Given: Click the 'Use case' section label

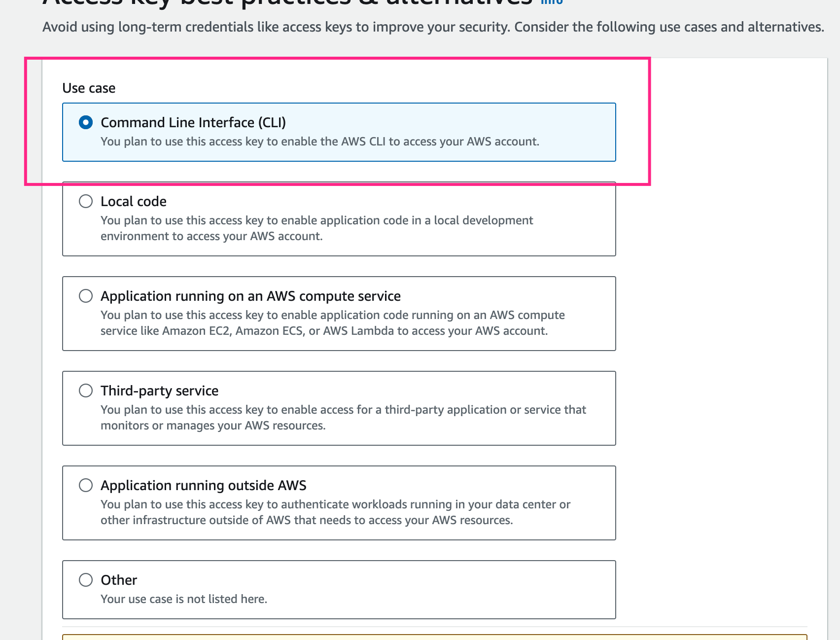Looking at the screenshot, I should pyautogui.click(x=89, y=88).
